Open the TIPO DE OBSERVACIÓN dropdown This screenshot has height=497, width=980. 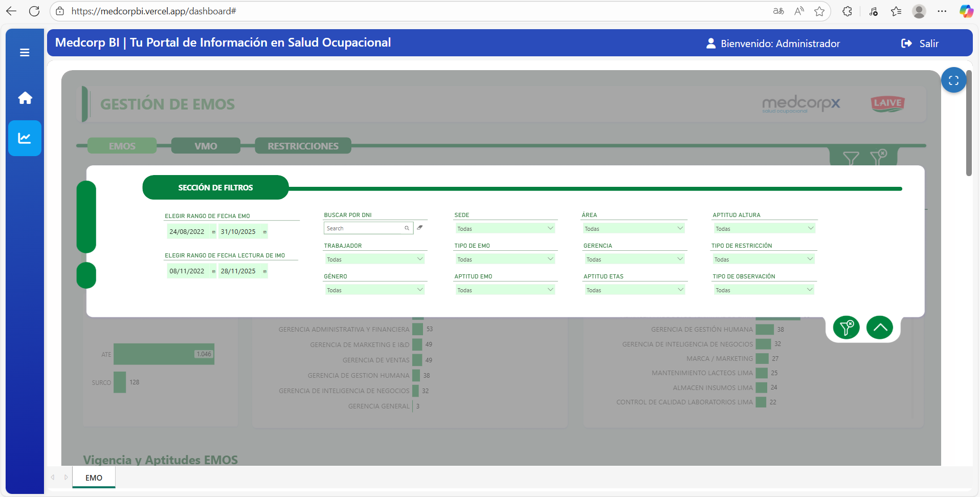764,290
